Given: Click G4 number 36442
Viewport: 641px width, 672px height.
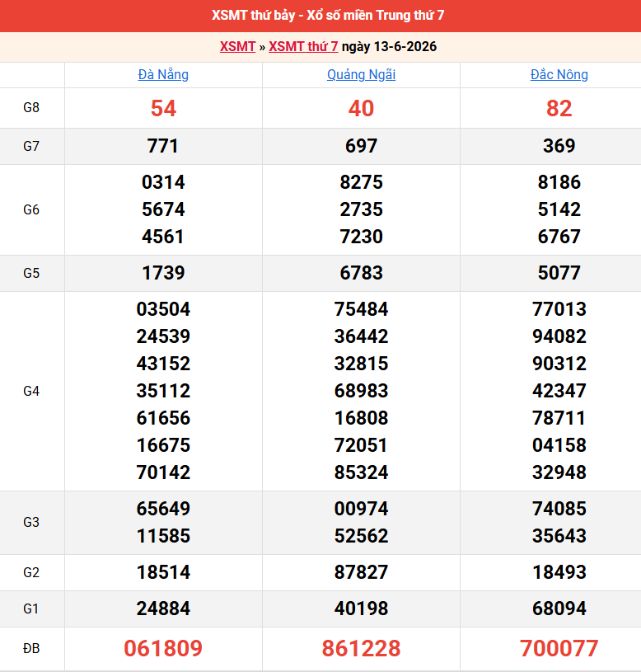Looking at the screenshot, I should (x=361, y=336).
